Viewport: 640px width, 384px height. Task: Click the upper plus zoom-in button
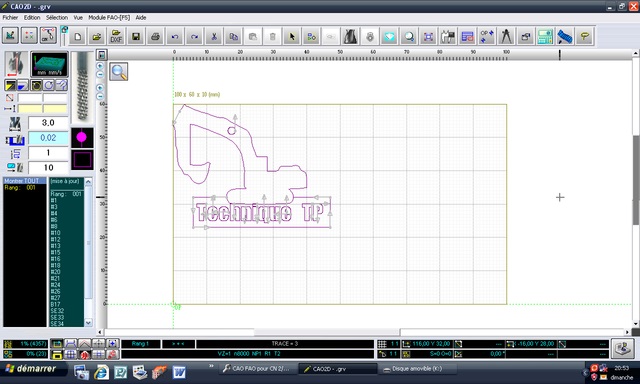[x=100, y=66]
